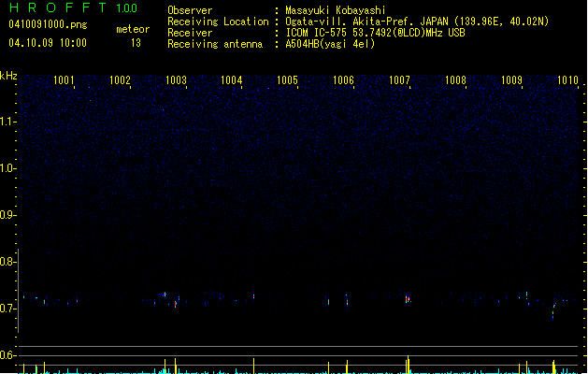This screenshot has width=588, height=374.
Task: Select the file name 0410091000.png
Action: pyautogui.click(x=48, y=24)
